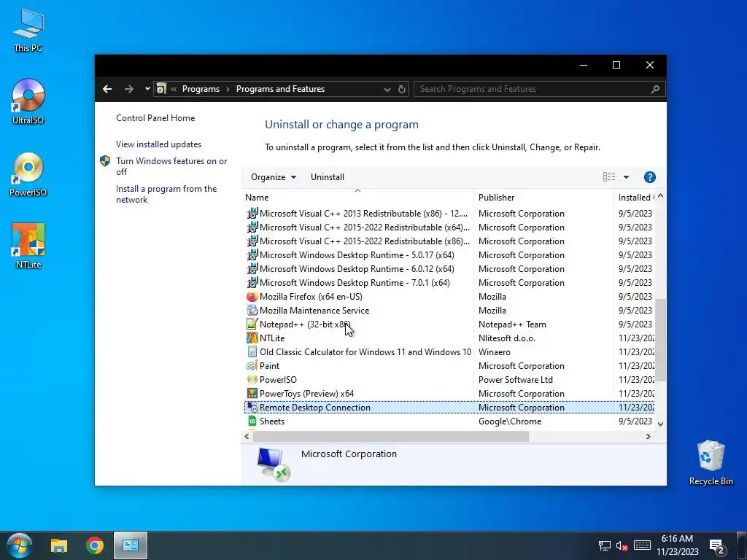Select Mozilla Maintenance Service row
Viewport: 747px width, 560px height.
[x=449, y=311]
